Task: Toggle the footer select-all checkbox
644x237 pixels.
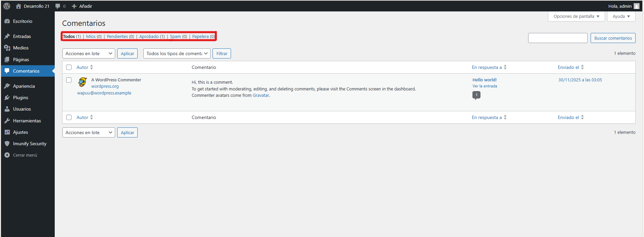Action: (69, 117)
